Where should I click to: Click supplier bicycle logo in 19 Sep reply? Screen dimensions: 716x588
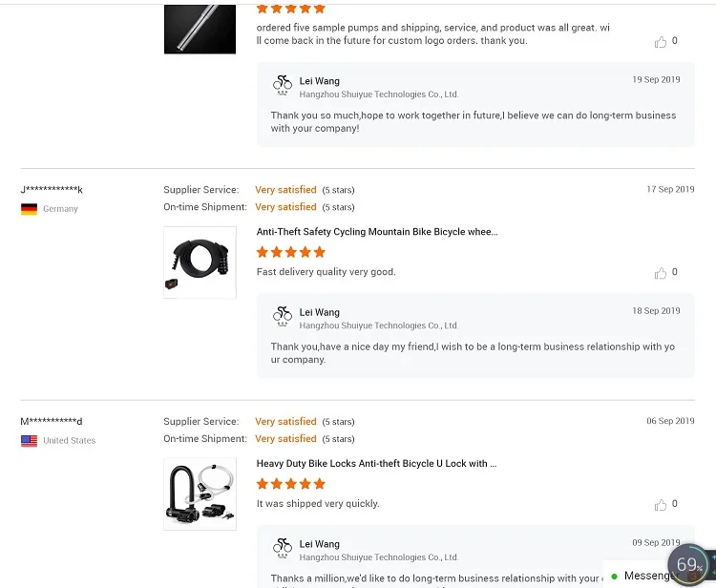click(283, 86)
